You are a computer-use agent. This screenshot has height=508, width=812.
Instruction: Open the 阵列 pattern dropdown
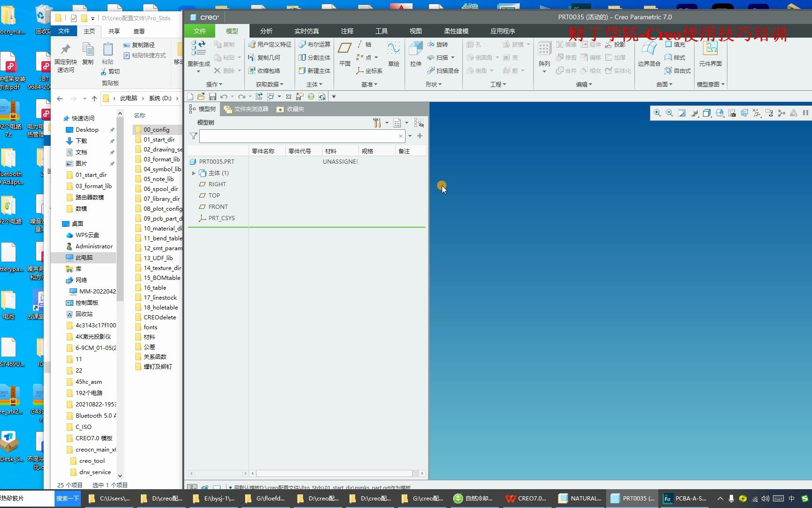tap(544, 71)
